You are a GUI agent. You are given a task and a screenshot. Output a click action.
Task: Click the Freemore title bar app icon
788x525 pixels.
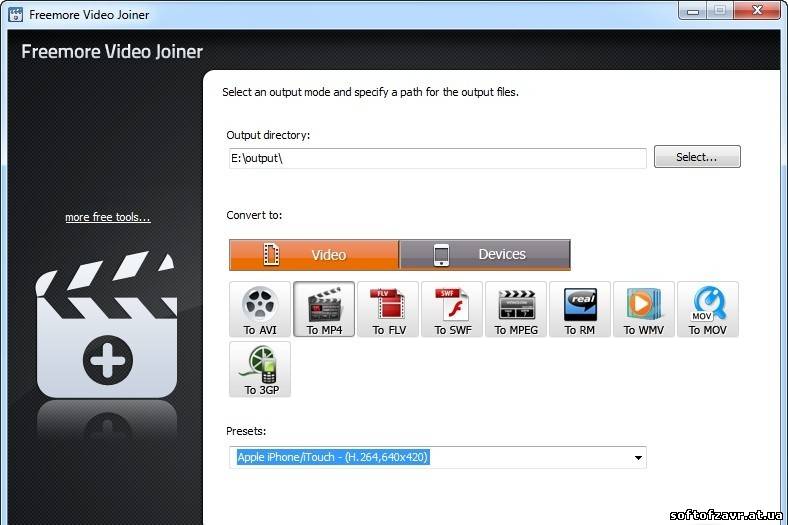tap(16, 15)
